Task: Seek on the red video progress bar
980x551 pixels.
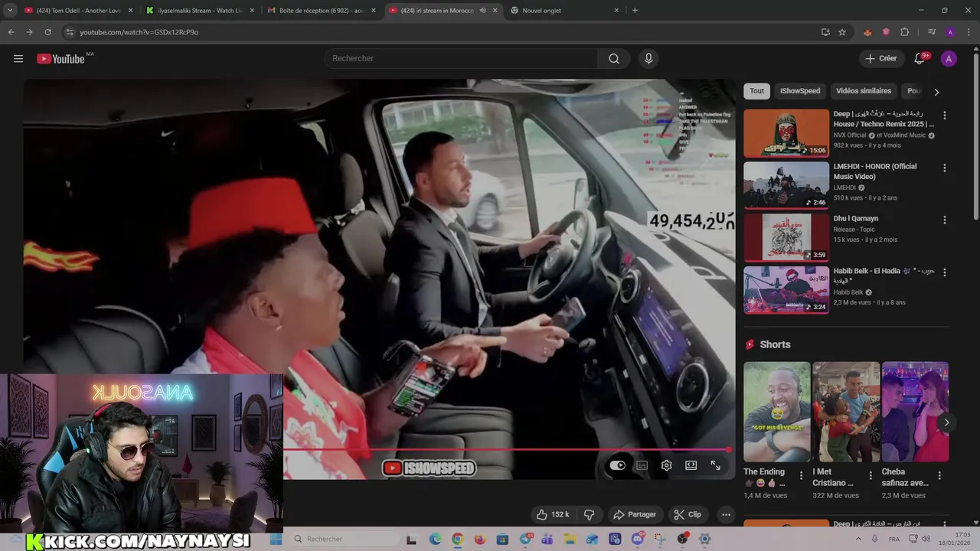Action: [505, 450]
